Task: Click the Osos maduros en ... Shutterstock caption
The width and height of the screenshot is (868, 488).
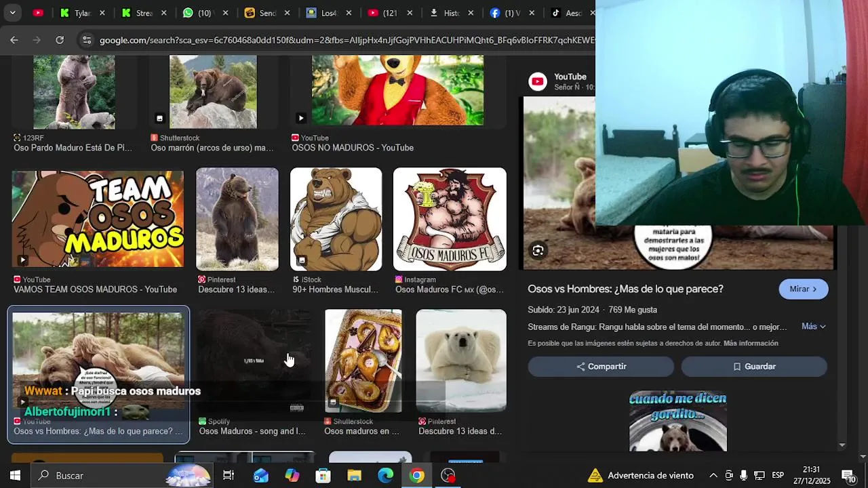Action: click(361, 431)
